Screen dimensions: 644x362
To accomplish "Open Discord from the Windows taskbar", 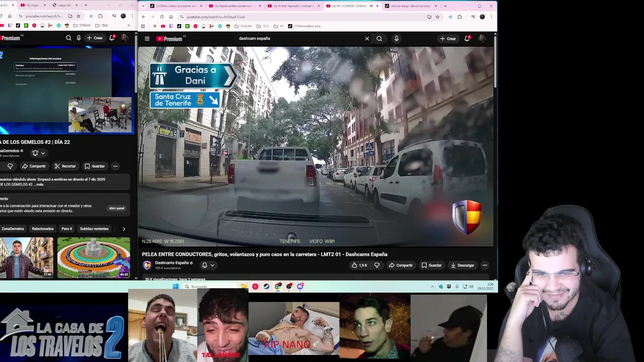I will 300,287.
